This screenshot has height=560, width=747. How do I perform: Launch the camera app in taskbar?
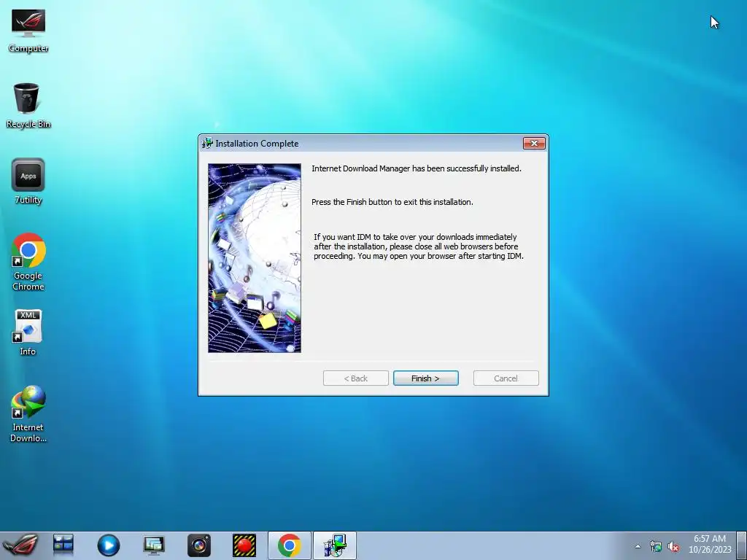pos(198,545)
